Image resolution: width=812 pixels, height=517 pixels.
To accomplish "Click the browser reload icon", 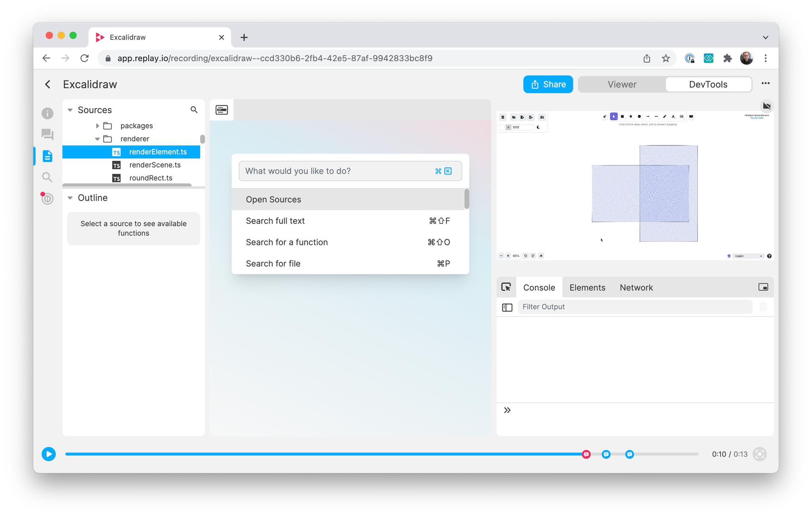I will pos(84,58).
